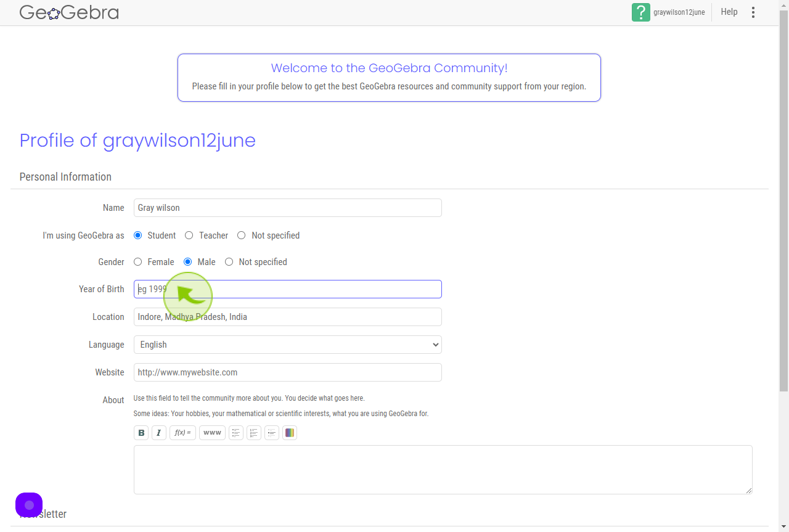Open the green question mark help icon

(641, 12)
